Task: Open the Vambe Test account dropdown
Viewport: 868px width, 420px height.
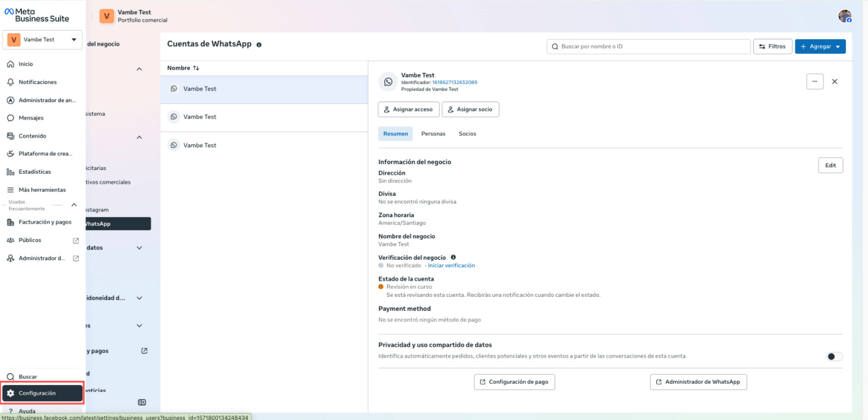Action: click(x=43, y=40)
